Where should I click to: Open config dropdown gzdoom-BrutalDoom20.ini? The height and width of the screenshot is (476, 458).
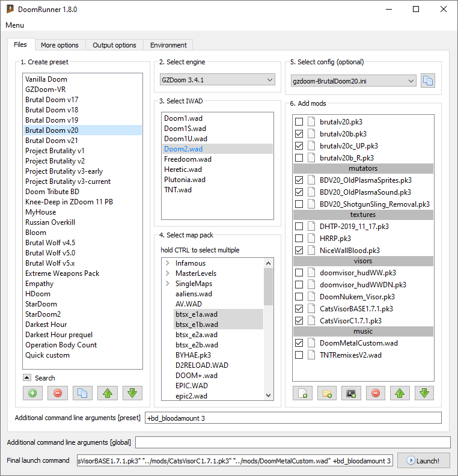click(x=353, y=81)
